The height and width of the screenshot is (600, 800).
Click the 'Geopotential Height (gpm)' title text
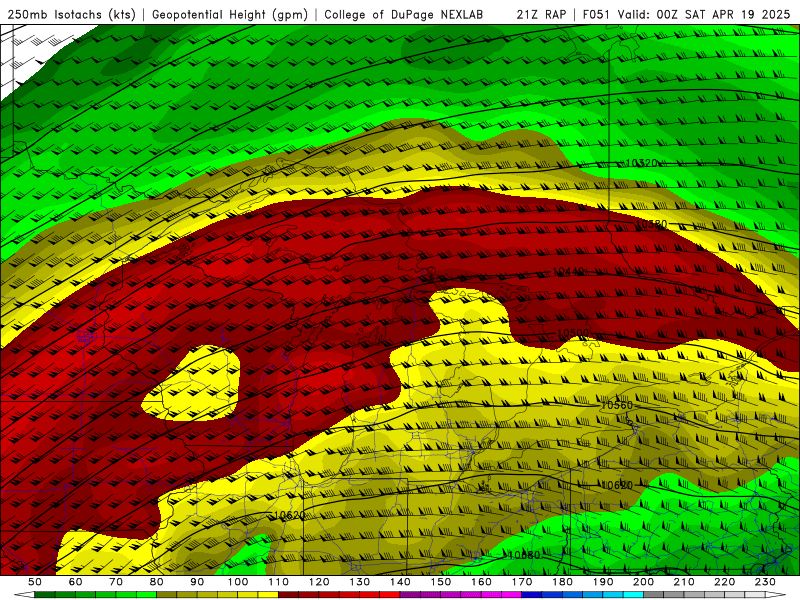coord(230,15)
